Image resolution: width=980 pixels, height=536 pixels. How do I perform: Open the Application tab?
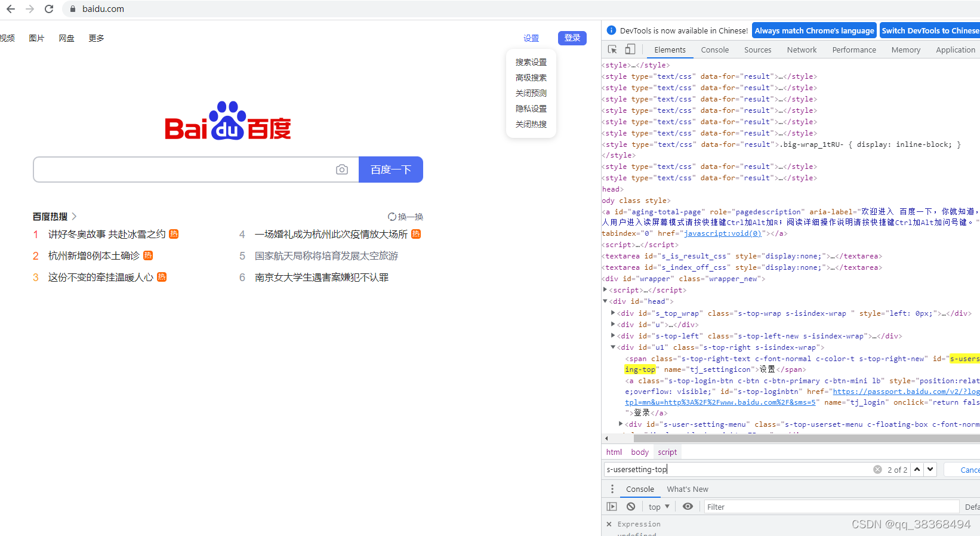955,50
